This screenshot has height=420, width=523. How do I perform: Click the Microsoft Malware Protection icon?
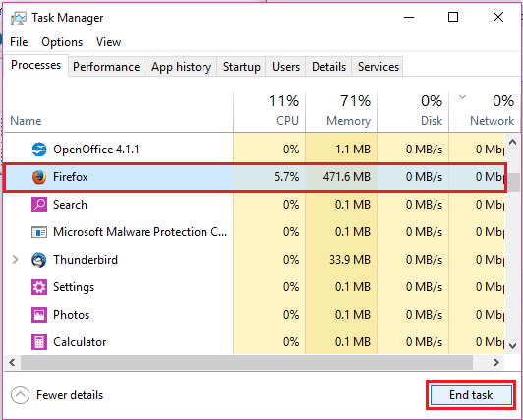point(39,232)
